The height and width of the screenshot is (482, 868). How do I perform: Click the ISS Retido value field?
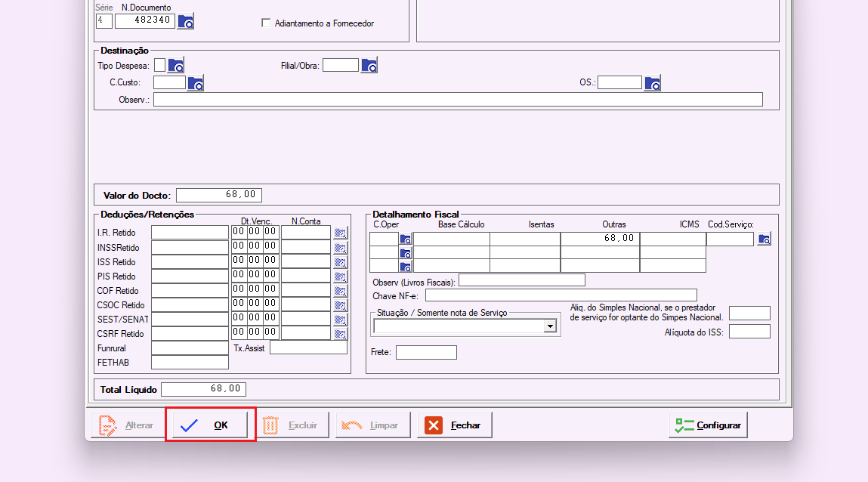pyautogui.click(x=190, y=261)
